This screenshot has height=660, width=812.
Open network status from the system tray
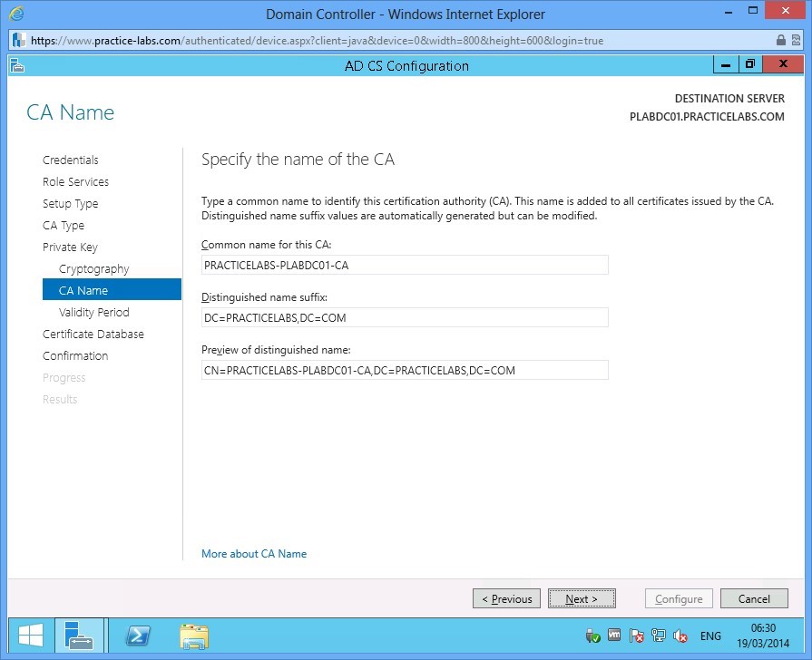658,636
